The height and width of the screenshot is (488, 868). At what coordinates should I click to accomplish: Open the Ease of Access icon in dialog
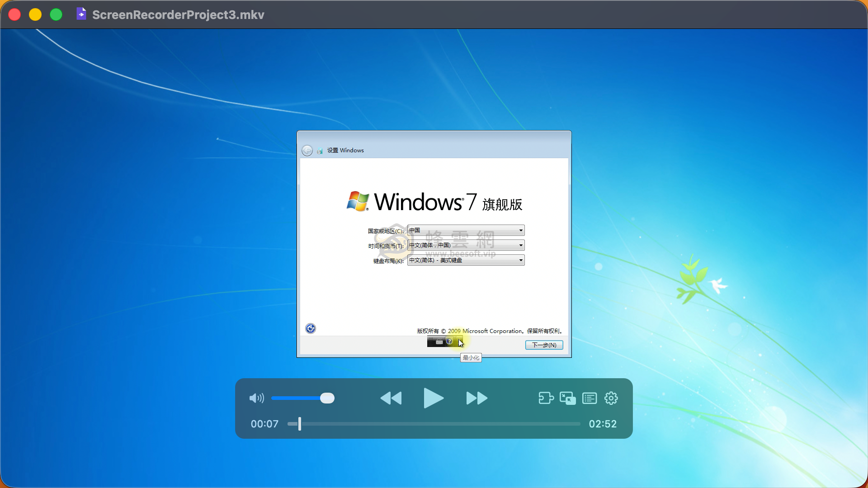coord(311,328)
